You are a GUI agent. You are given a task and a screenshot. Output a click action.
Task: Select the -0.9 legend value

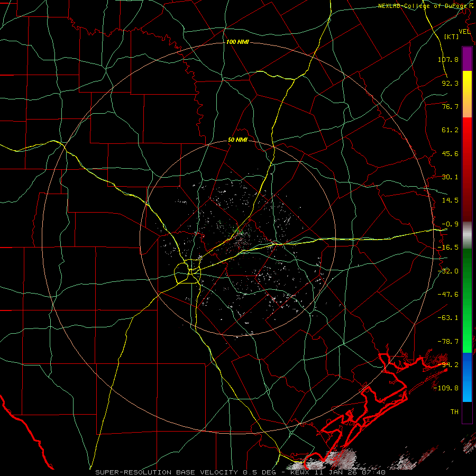pyautogui.click(x=450, y=224)
